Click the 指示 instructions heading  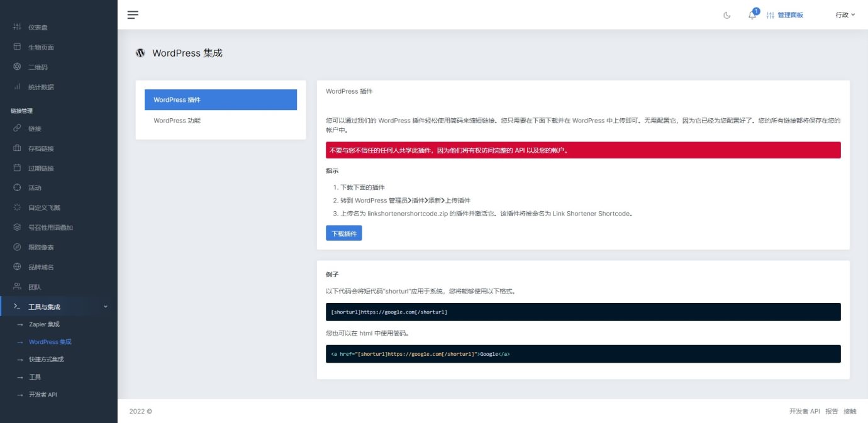coord(332,170)
